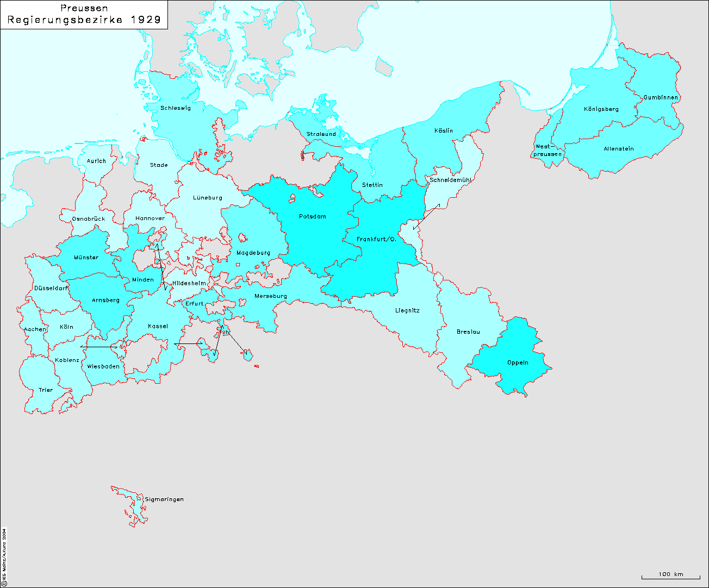Click the Sigmaringen exclave label

[x=164, y=499]
